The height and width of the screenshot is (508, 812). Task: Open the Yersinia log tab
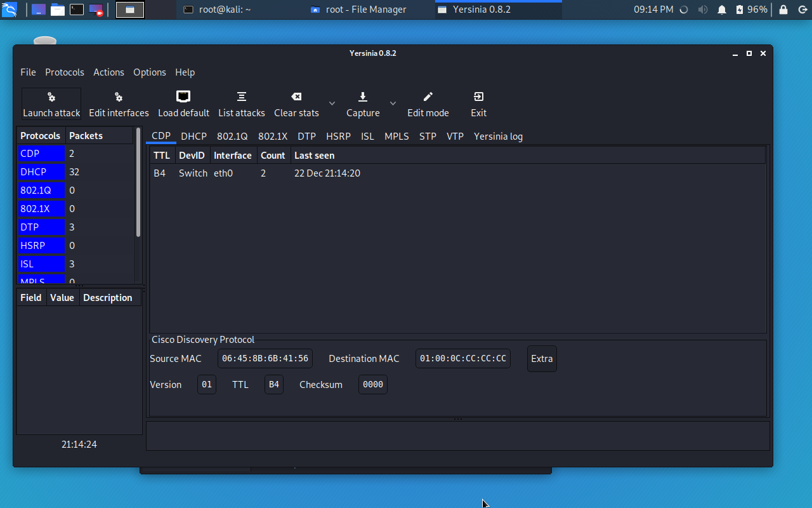pyautogui.click(x=498, y=137)
